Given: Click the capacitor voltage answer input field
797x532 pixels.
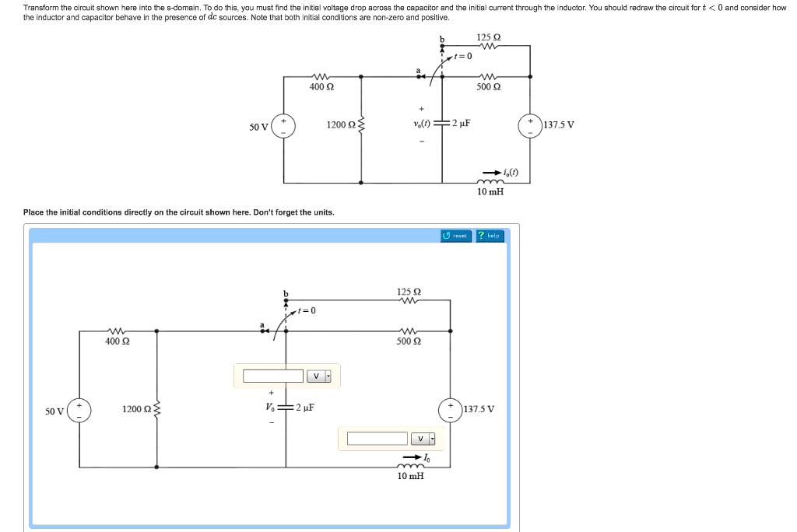Looking at the screenshot, I should (x=273, y=376).
